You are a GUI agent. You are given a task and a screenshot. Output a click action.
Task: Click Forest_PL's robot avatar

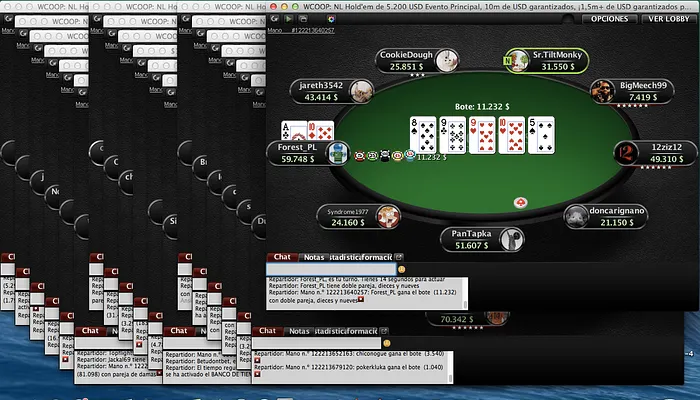pos(338,153)
